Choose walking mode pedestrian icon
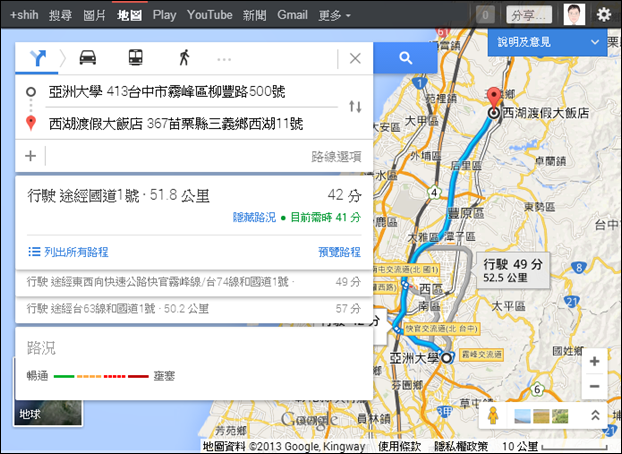The image size is (622, 454). pyautogui.click(x=184, y=58)
